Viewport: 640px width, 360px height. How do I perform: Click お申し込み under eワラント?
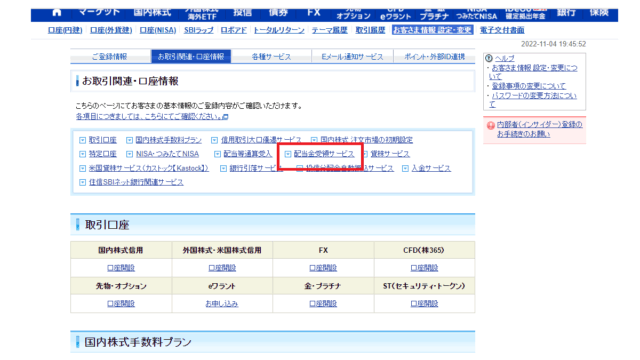[222, 304]
